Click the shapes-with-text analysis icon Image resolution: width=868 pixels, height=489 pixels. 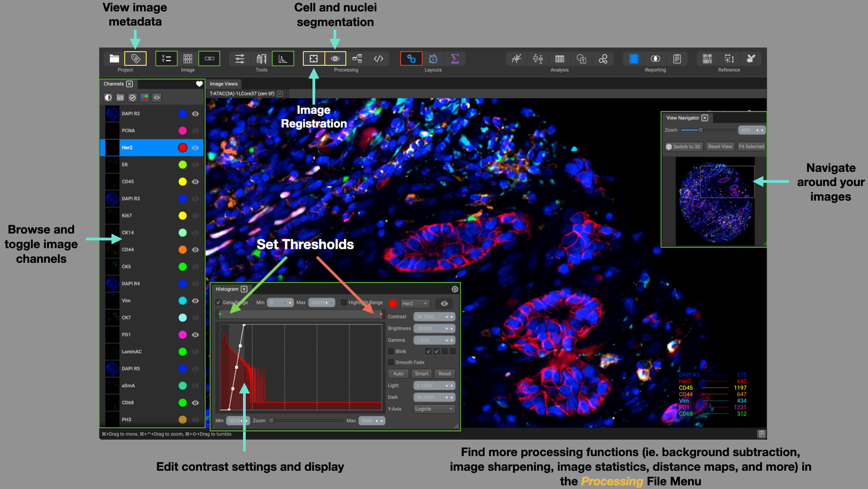point(581,58)
